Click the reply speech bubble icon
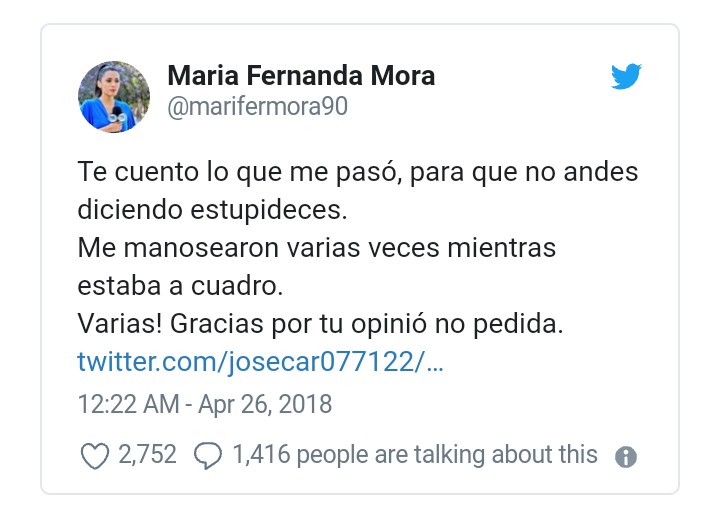 point(207,456)
